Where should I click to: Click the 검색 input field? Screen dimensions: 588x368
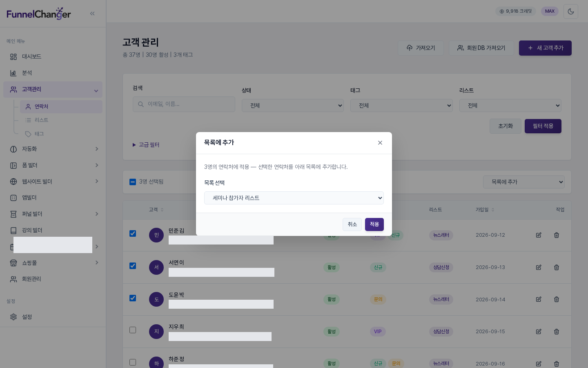[x=184, y=104]
